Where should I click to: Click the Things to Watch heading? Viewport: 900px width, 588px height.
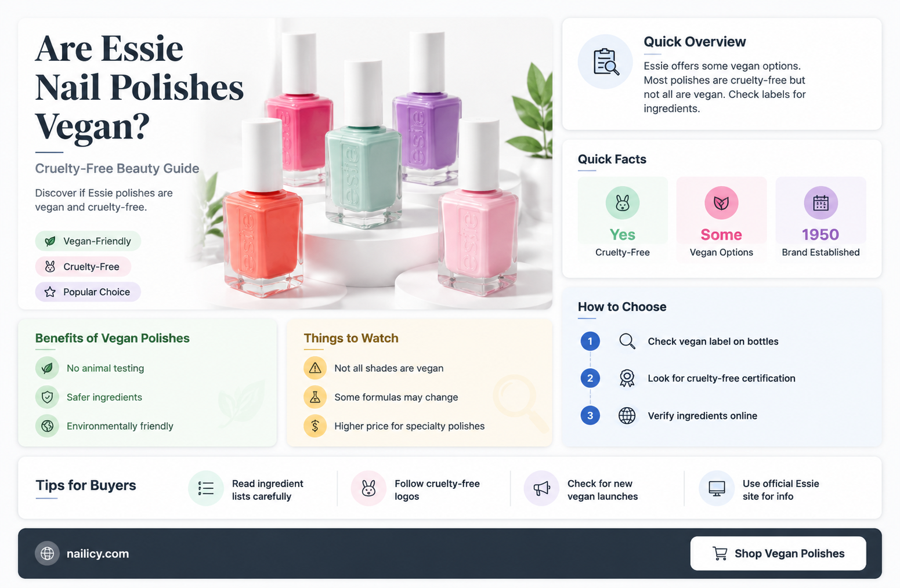[x=351, y=338]
